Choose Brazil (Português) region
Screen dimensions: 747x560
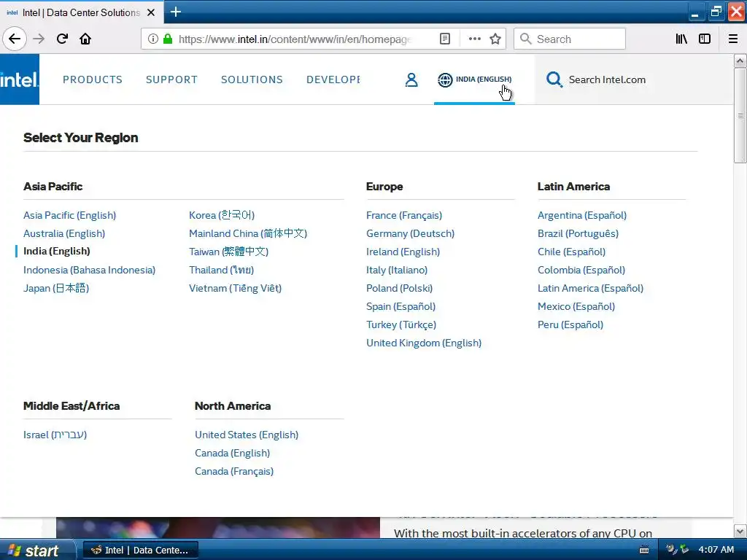pos(578,233)
